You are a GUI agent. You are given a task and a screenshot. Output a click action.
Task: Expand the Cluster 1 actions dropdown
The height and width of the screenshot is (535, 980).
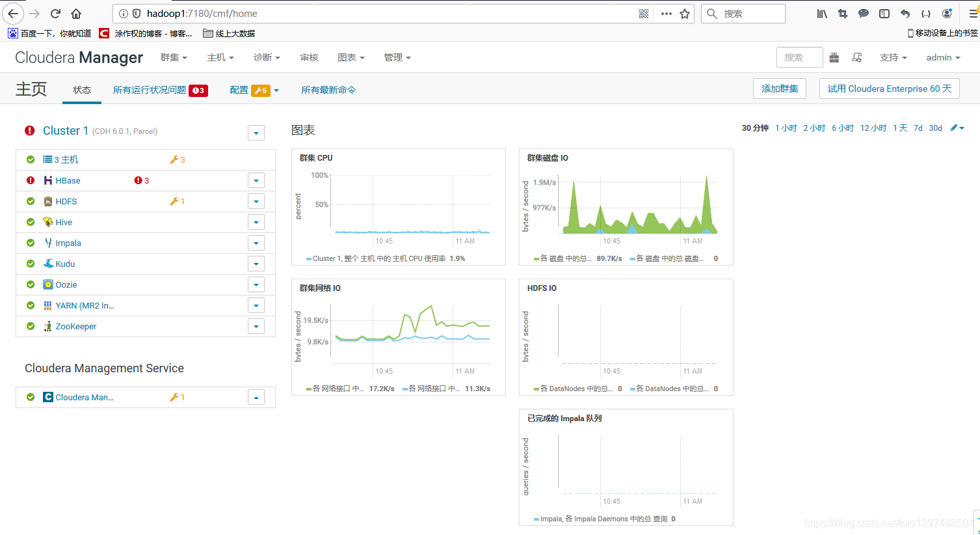coord(256,133)
